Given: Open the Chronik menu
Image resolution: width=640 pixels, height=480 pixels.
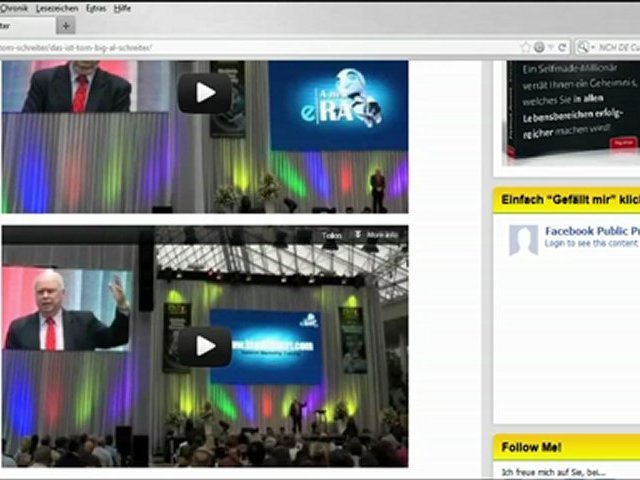Looking at the screenshot, I should click(13, 8).
